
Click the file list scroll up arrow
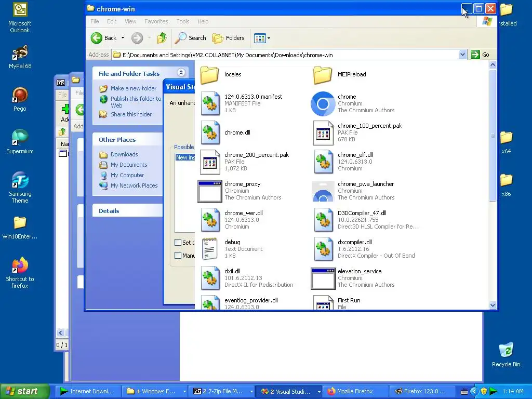point(493,64)
